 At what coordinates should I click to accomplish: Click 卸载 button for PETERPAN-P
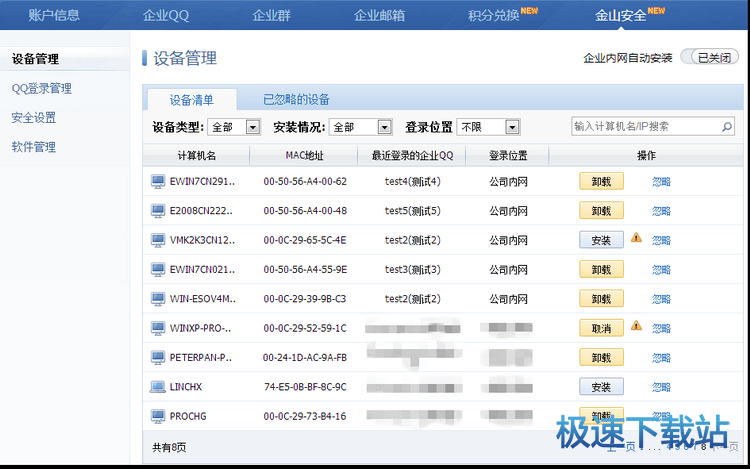tap(601, 358)
